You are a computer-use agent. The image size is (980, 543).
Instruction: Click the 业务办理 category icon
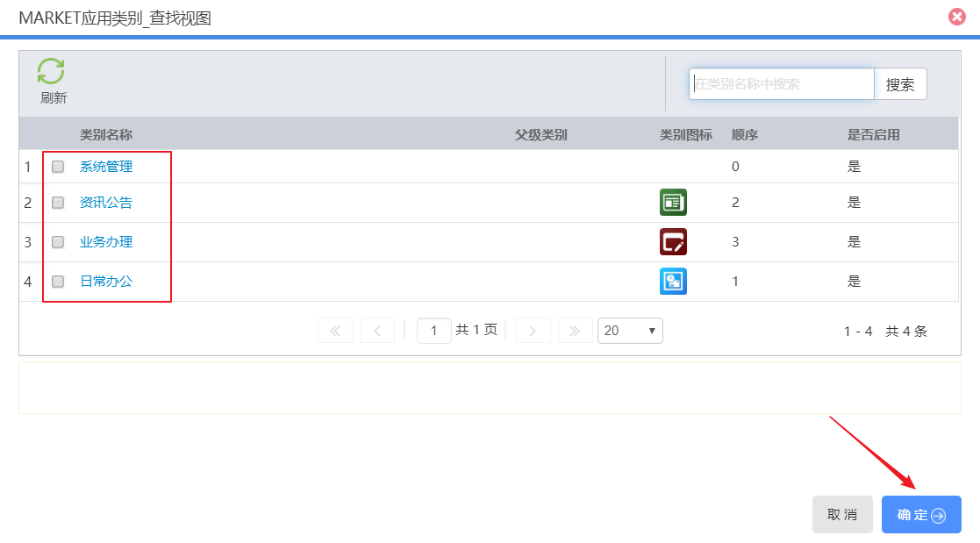coord(673,242)
